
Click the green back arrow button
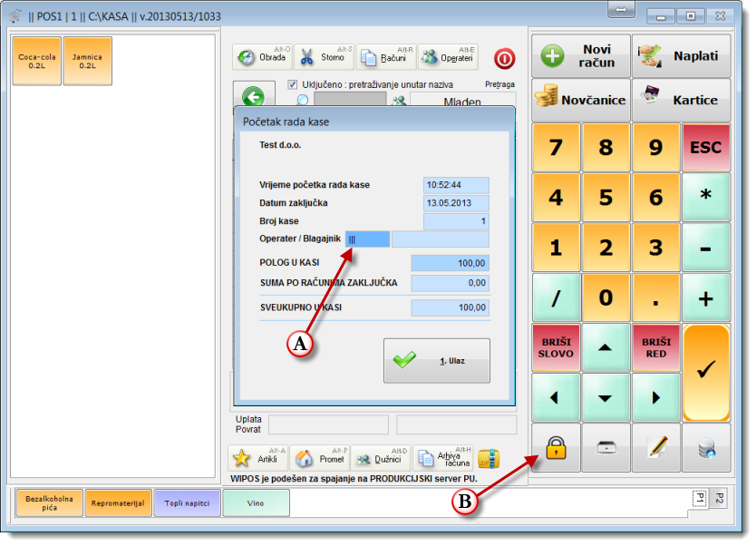click(x=254, y=97)
